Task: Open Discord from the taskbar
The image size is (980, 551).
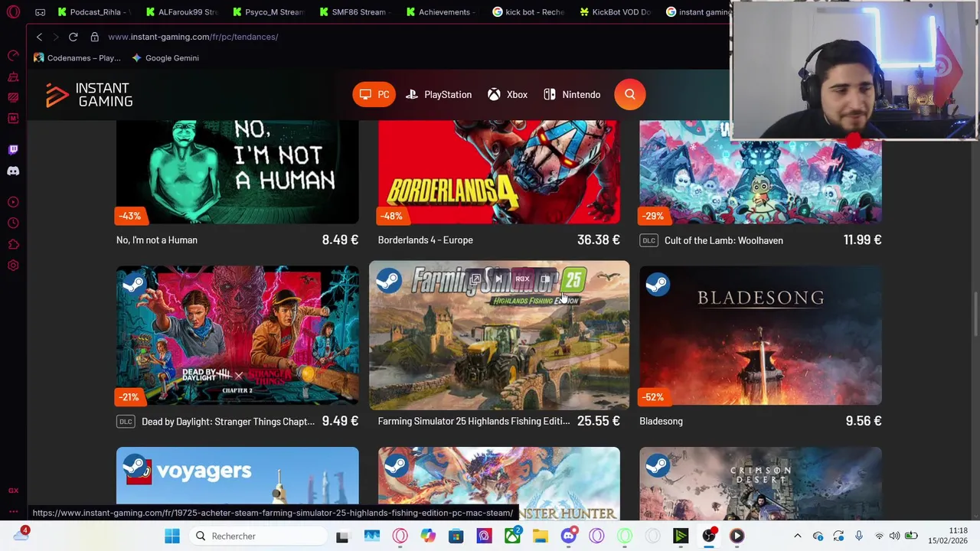Action: point(569,536)
